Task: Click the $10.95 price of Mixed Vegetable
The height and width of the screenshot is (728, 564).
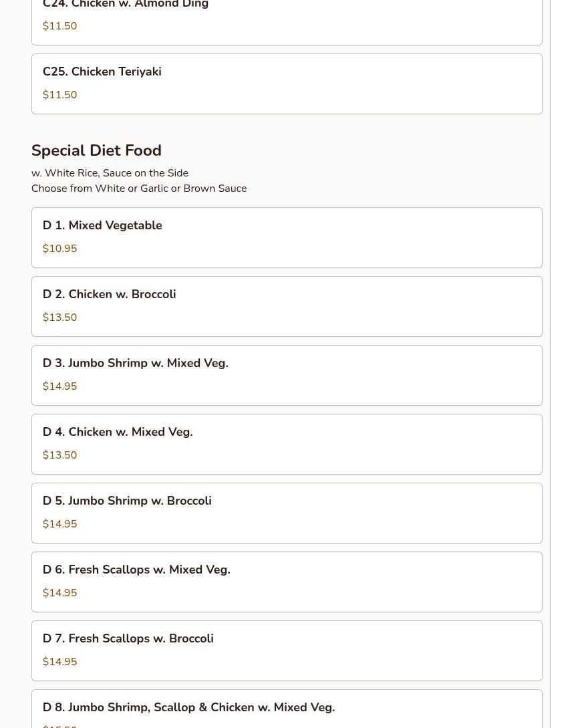Action: 59,249
